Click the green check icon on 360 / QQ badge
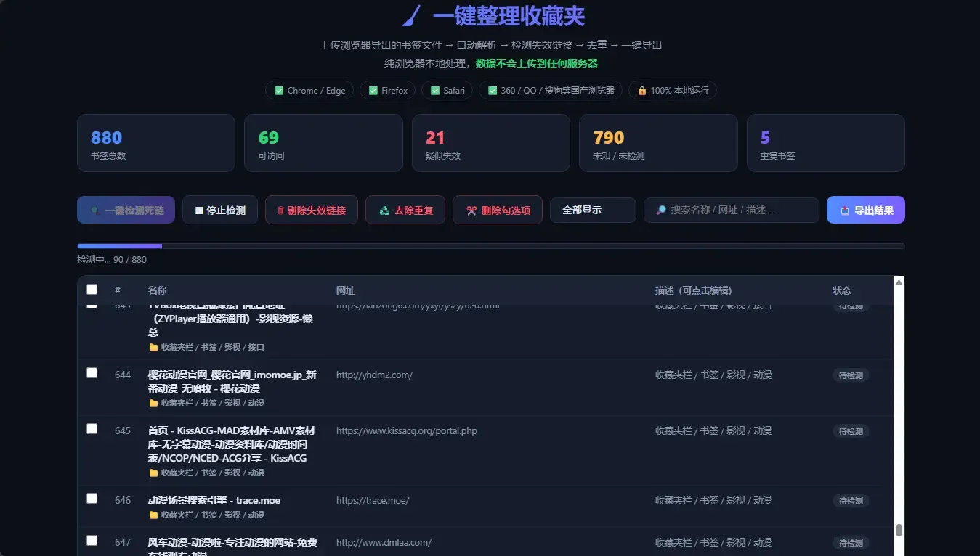The width and height of the screenshot is (980, 556). [x=493, y=91]
